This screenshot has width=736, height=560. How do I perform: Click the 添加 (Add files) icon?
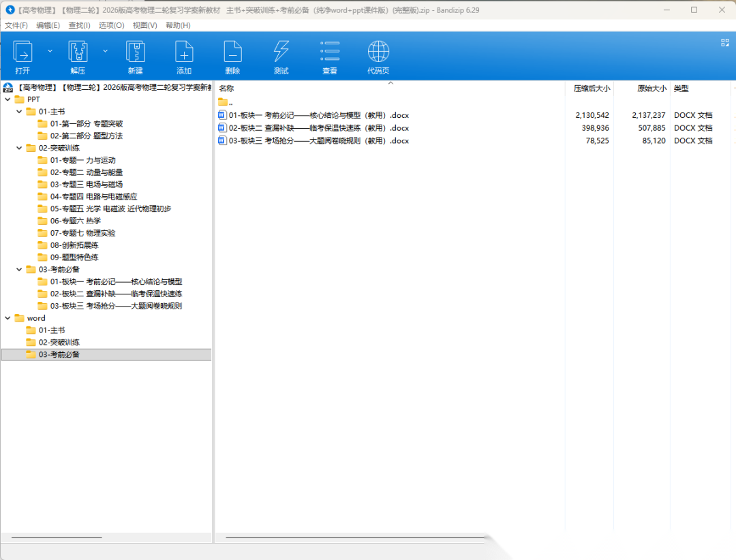[184, 52]
